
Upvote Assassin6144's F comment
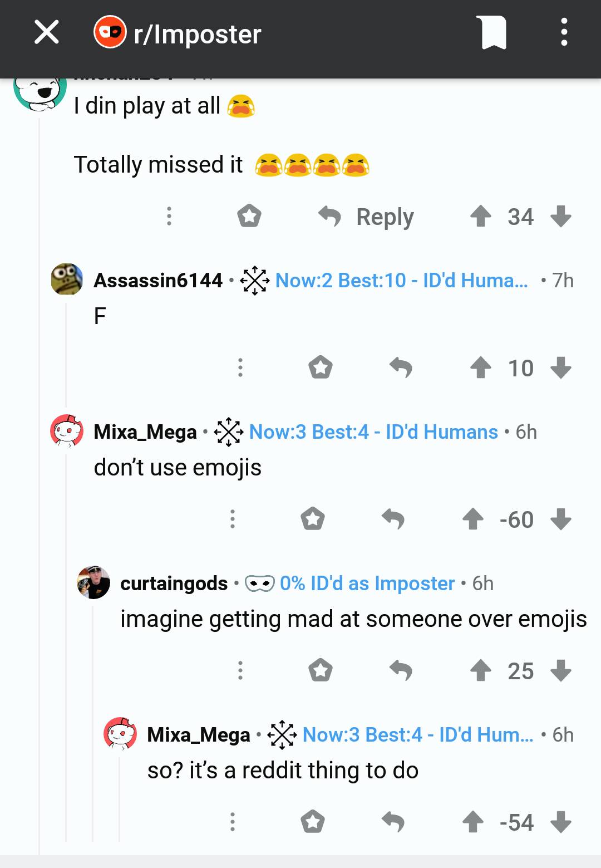[x=482, y=367]
